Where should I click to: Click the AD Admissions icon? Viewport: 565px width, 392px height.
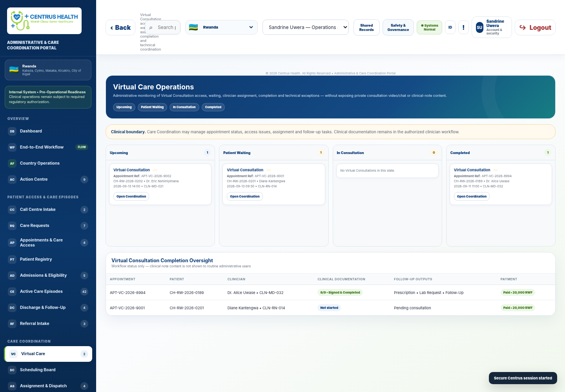12,276
